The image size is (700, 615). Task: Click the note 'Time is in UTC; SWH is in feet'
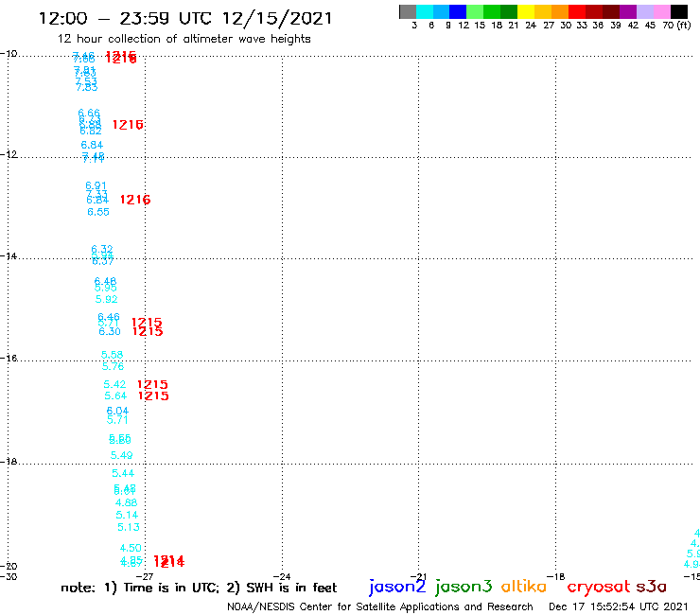[199, 588]
